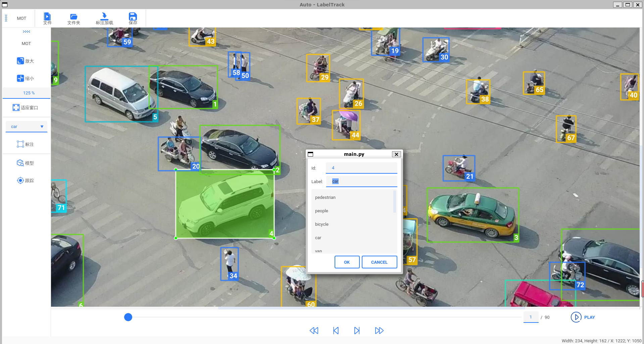Fast forward to last frame icon

point(379,331)
